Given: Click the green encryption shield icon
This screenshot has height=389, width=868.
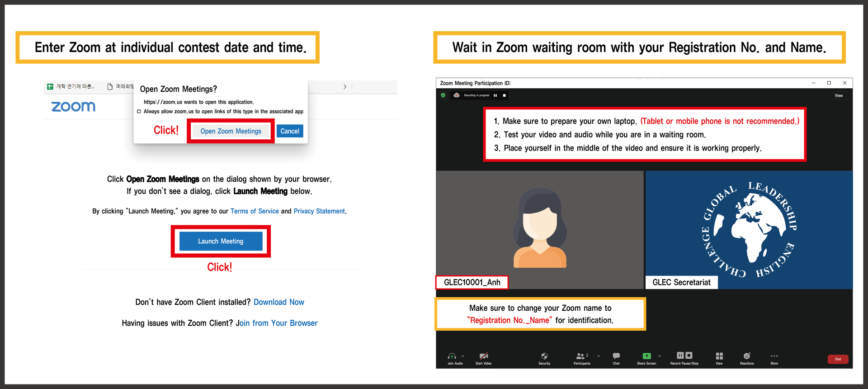Looking at the screenshot, I should click(443, 95).
